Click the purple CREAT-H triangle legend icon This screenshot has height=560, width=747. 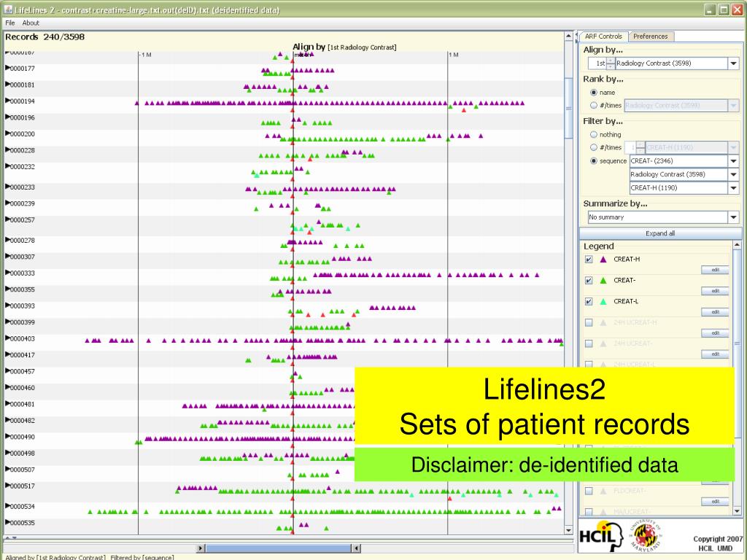click(x=603, y=260)
